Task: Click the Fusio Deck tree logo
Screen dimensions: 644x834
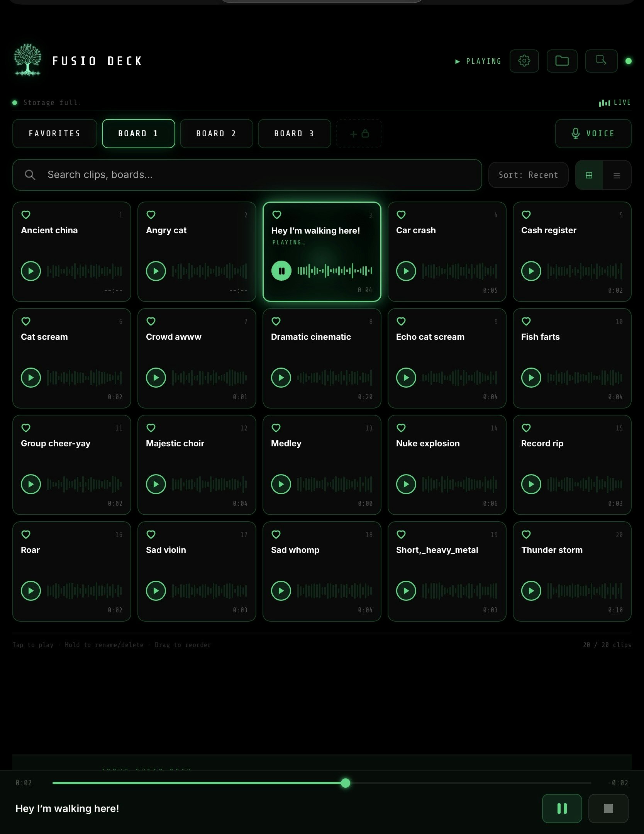Action: pos(27,60)
